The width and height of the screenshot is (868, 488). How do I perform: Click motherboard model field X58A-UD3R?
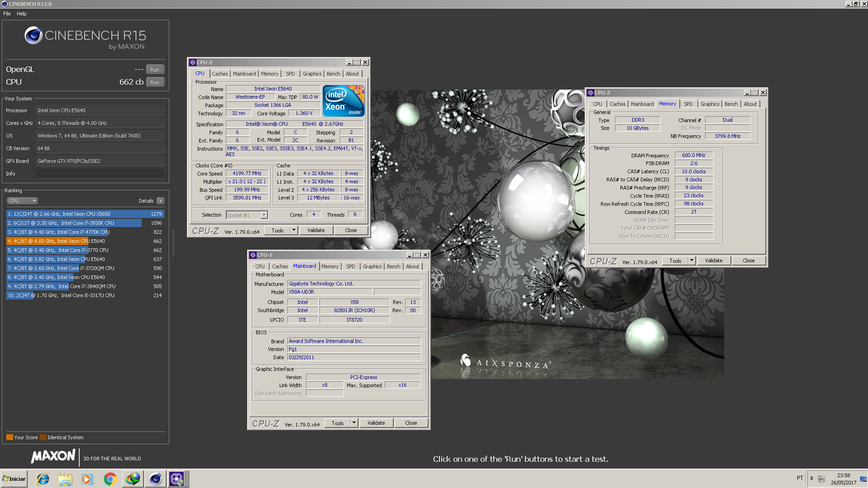click(329, 292)
